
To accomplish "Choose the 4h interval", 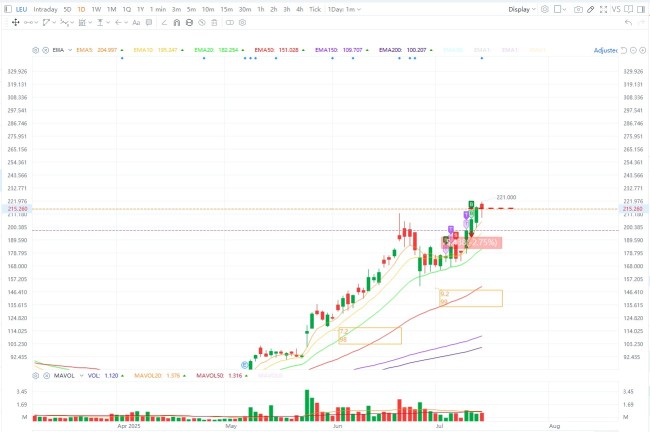I will 299,9.
